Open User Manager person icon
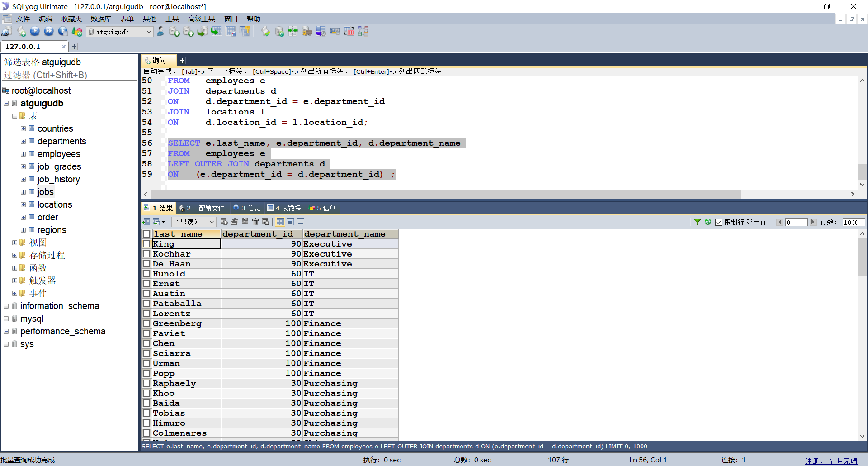868x466 pixels. [x=160, y=32]
